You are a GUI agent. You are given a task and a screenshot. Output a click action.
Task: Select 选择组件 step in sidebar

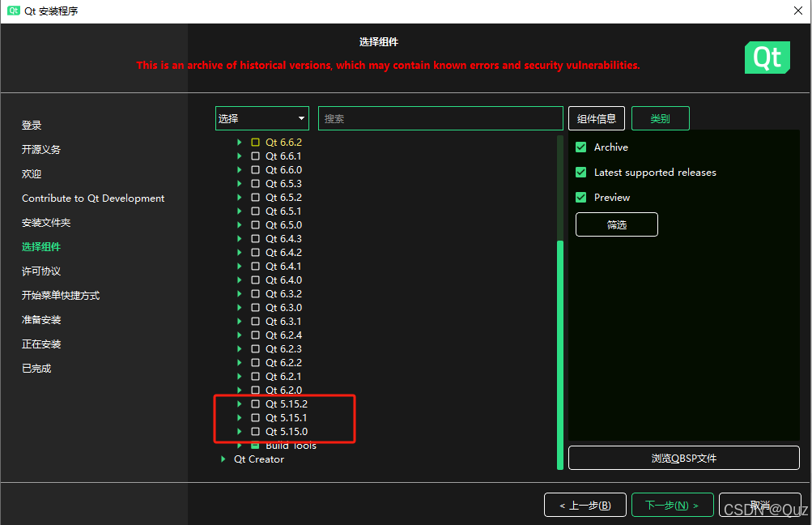tap(41, 246)
